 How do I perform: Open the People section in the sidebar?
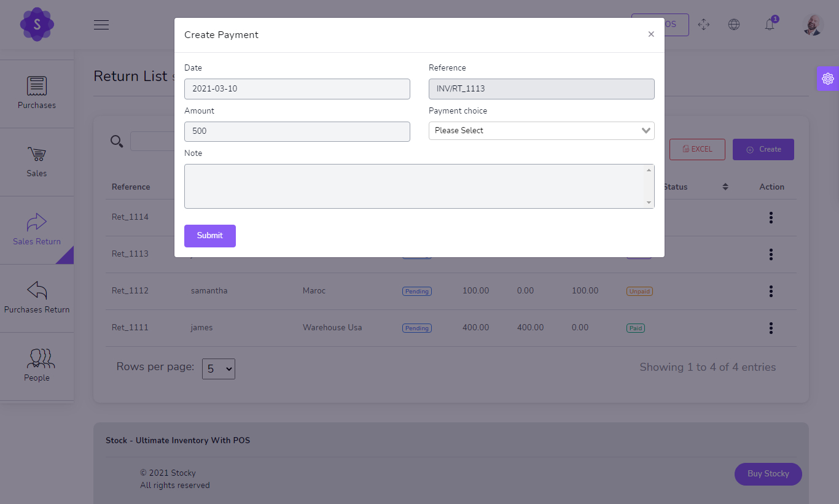37,365
